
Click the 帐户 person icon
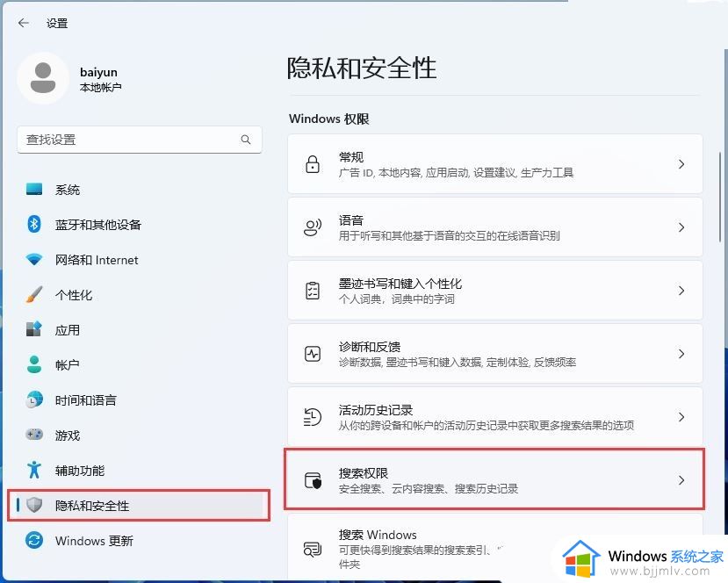(x=34, y=365)
